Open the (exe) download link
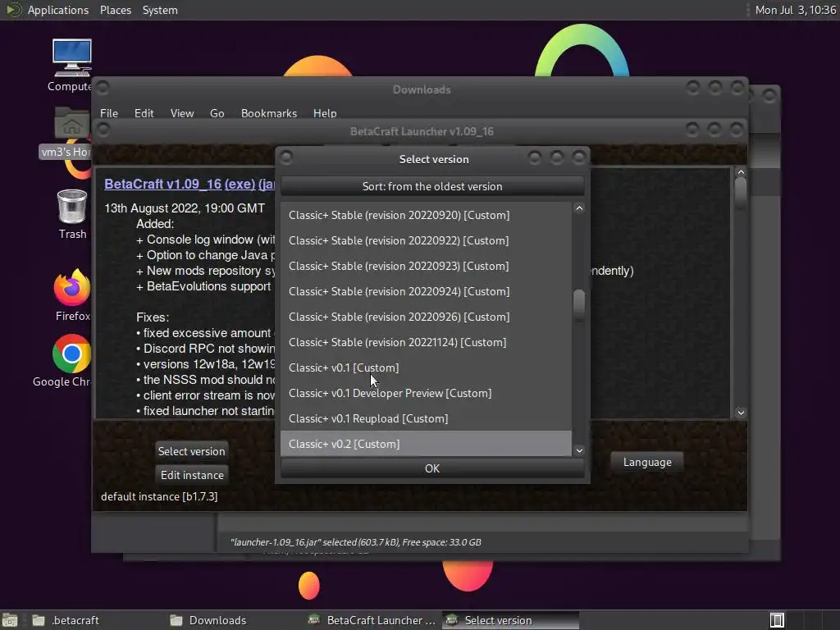 [240, 184]
